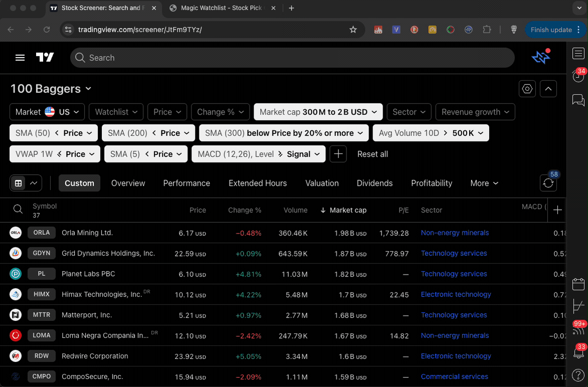
Task: Expand the 100 Baggers screener name dropdown
Action: 88,89
